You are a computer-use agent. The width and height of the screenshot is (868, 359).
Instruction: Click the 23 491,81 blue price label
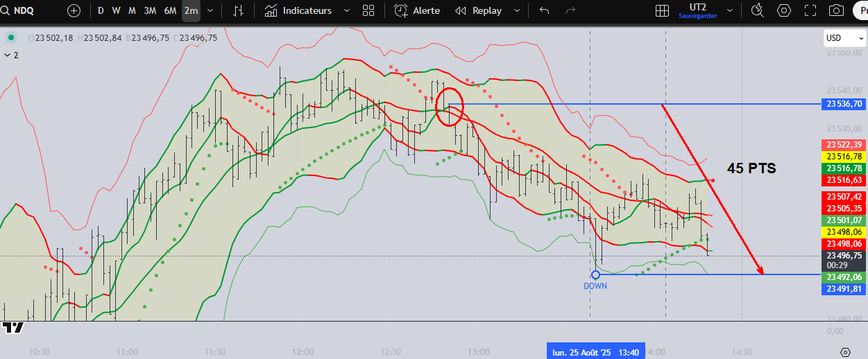coord(844,289)
